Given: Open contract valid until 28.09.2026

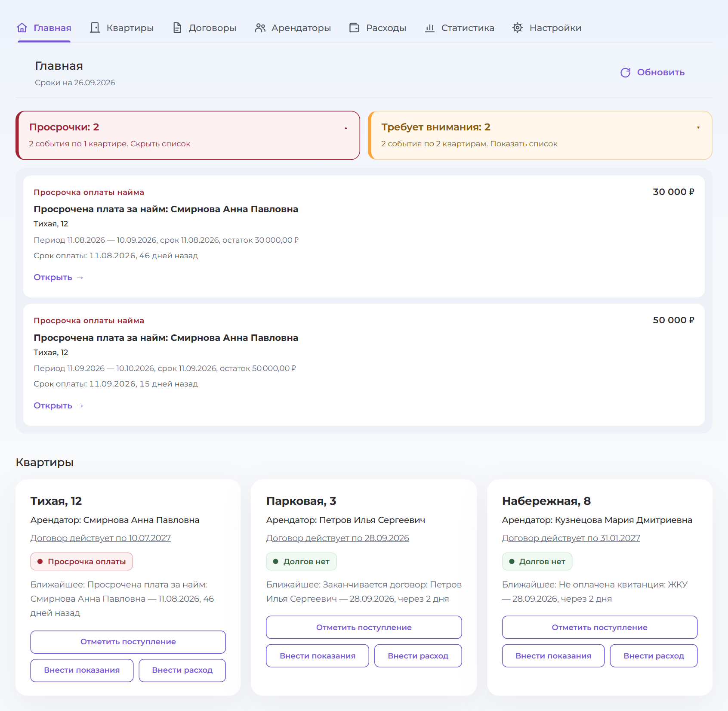Looking at the screenshot, I should click(x=338, y=538).
